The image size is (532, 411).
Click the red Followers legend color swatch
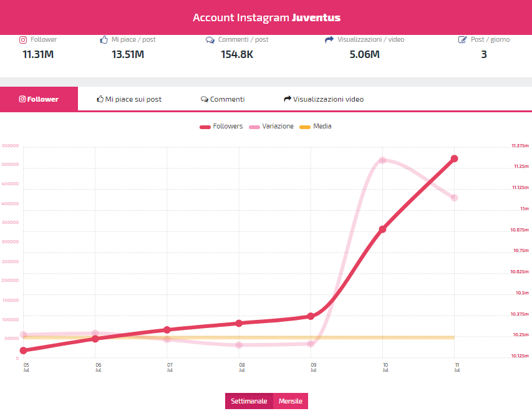[x=205, y=127]
